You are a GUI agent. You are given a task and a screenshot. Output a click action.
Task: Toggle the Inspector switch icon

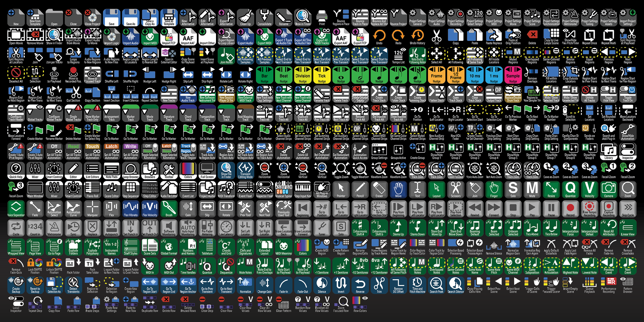point(628,151)
